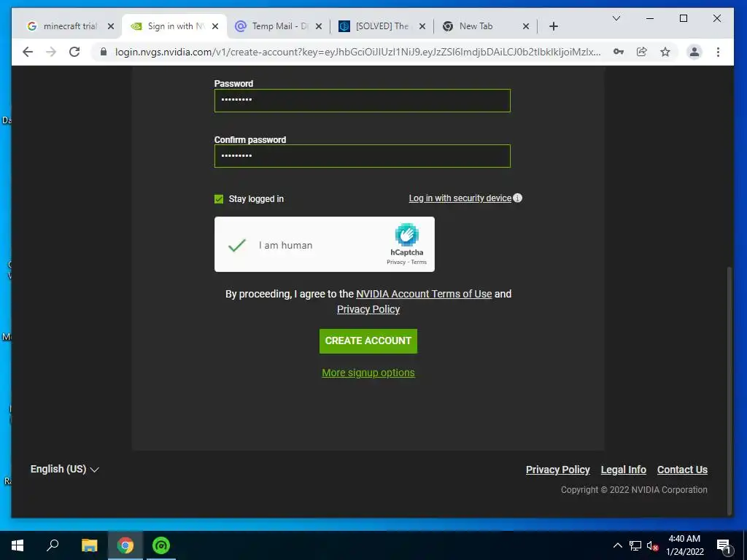The width and height of the screenshot is (747, 560).
Task: Click Chrome icon in taskbar
Action: [x=125, y=545]
